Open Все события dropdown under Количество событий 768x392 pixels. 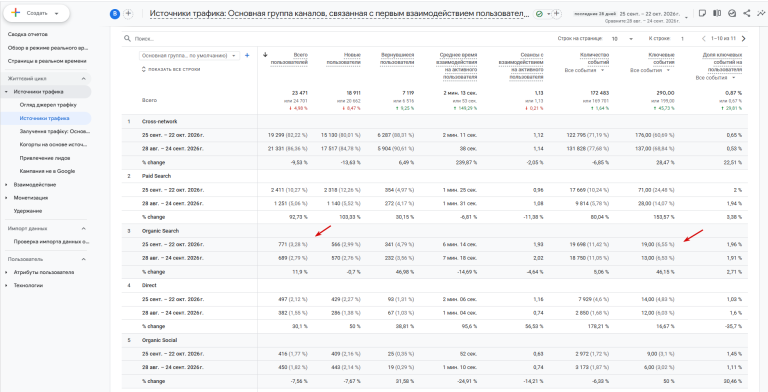tap(584, 71)
